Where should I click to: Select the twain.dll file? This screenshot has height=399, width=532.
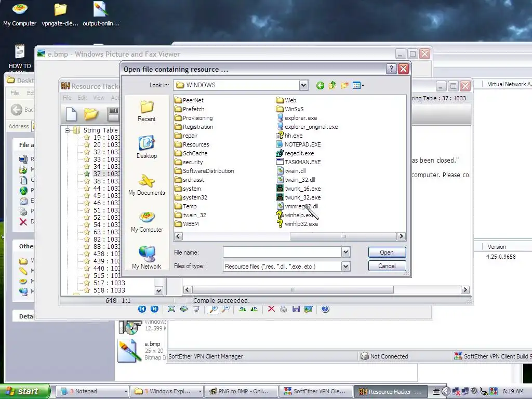click(x=291, y=170)
